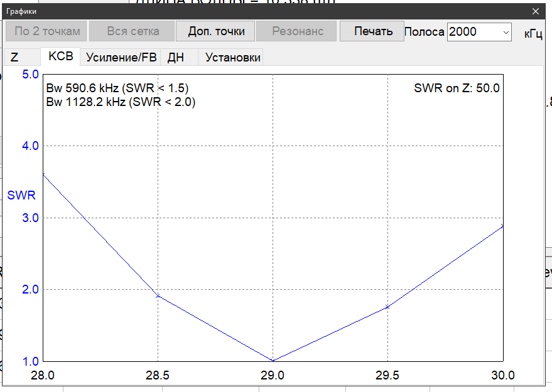
Task: Click the 'По 2 точкам' button
Action: point(47,31)
